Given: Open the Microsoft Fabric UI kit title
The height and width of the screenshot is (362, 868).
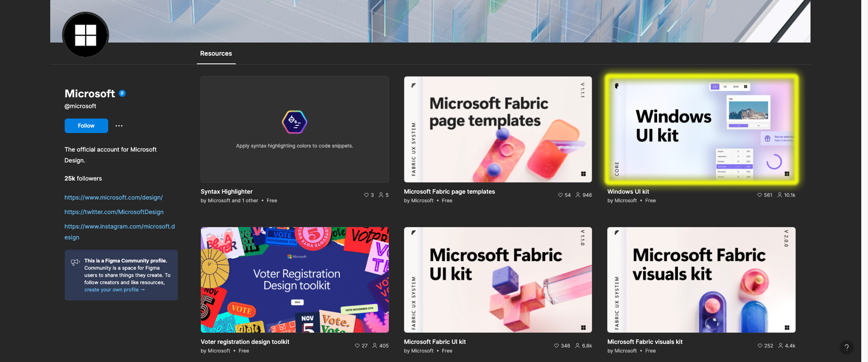Looking at the screenshot, I should pyautogui.click(x=435, y=342).
